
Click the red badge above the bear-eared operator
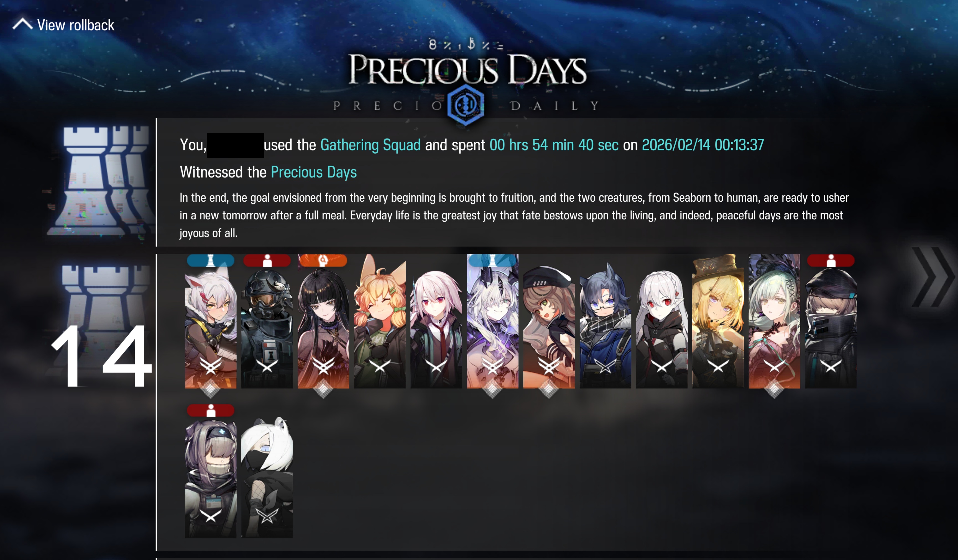pyautogui.click(x=210, y=410)
